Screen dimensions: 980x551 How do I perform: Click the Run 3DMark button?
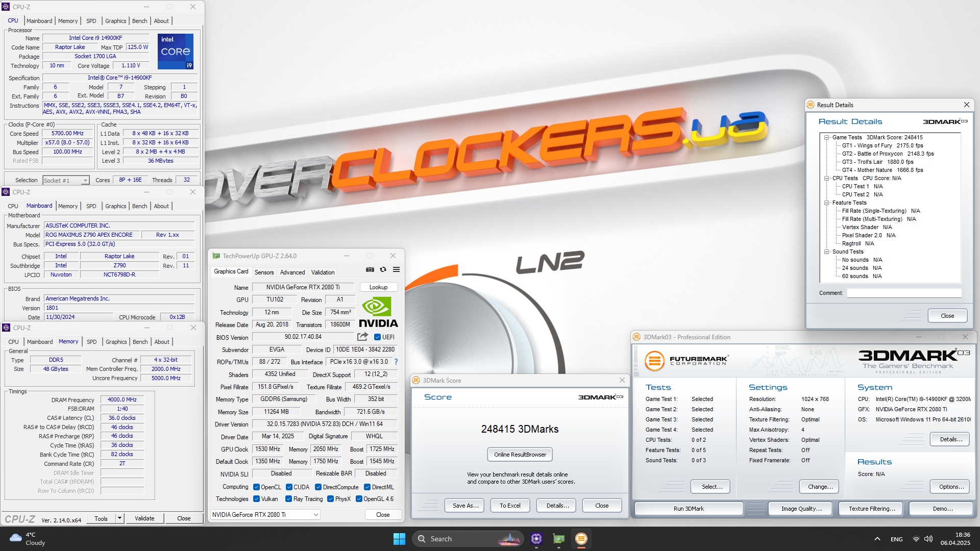click(689, 509)
